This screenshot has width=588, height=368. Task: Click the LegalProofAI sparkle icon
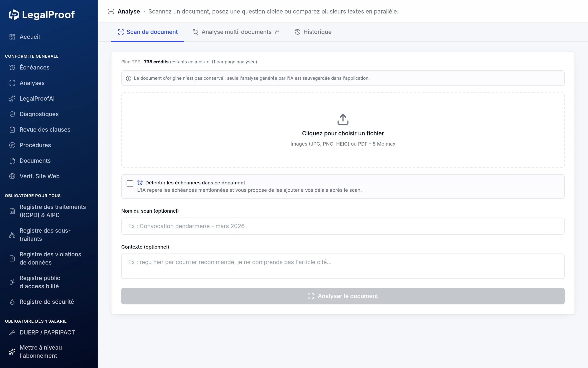point(12,99)
